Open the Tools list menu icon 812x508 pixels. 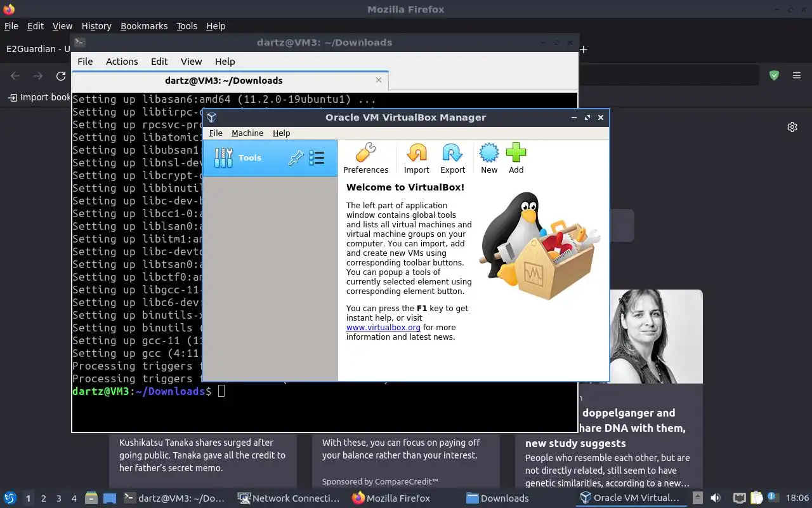316,158
